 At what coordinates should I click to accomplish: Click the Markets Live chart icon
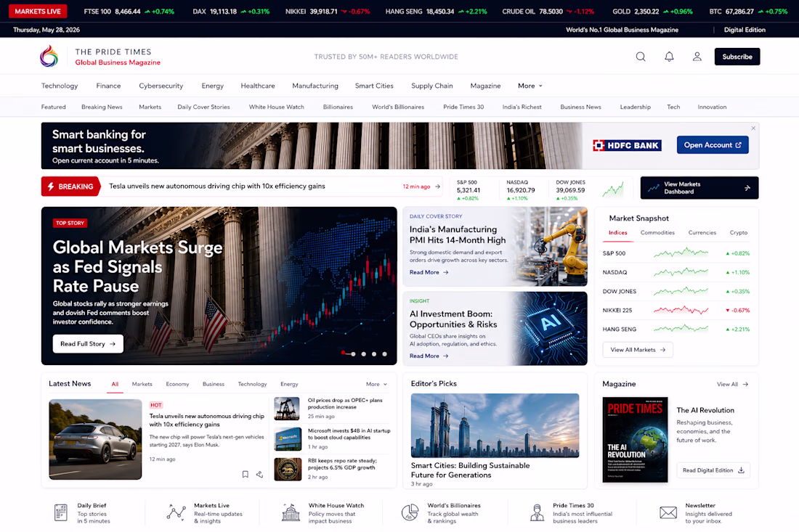pyautogui.click(x=177, y=512)
